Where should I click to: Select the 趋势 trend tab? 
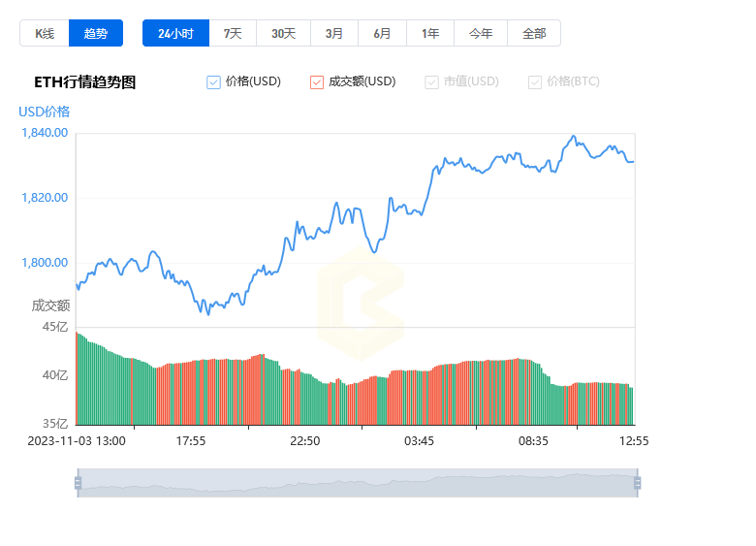(95, 33)
